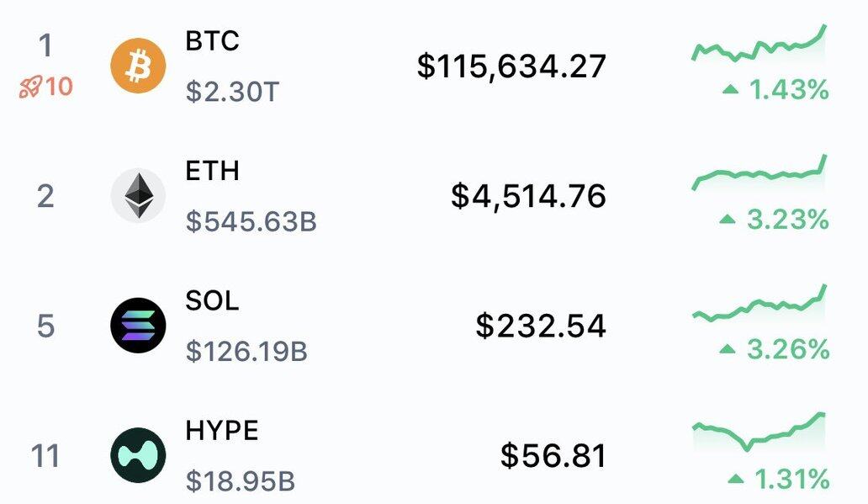This screenshot has width=868, height=504.
Task: Select the SOL ticker label
Action: pos(212,300)
